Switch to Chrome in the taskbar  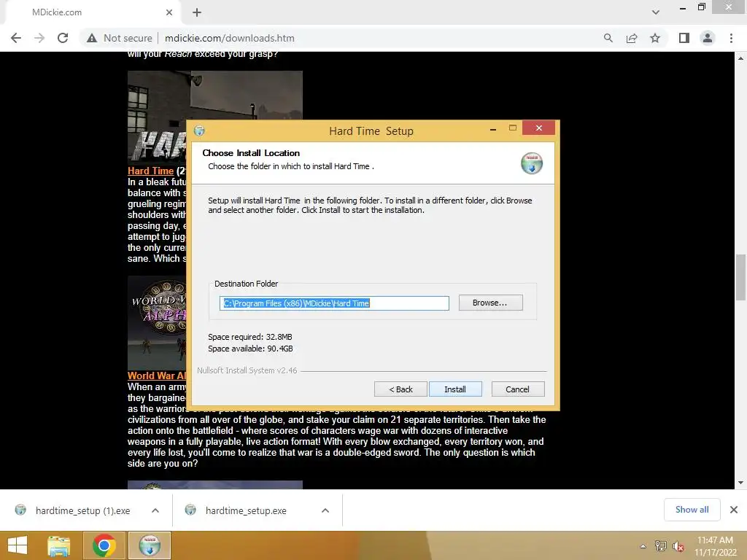104,545
